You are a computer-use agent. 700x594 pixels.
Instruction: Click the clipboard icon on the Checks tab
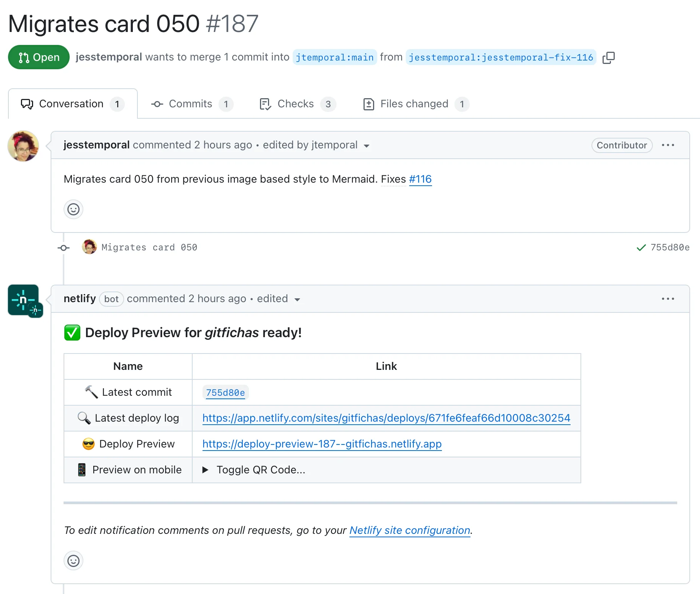pos(265,104)
